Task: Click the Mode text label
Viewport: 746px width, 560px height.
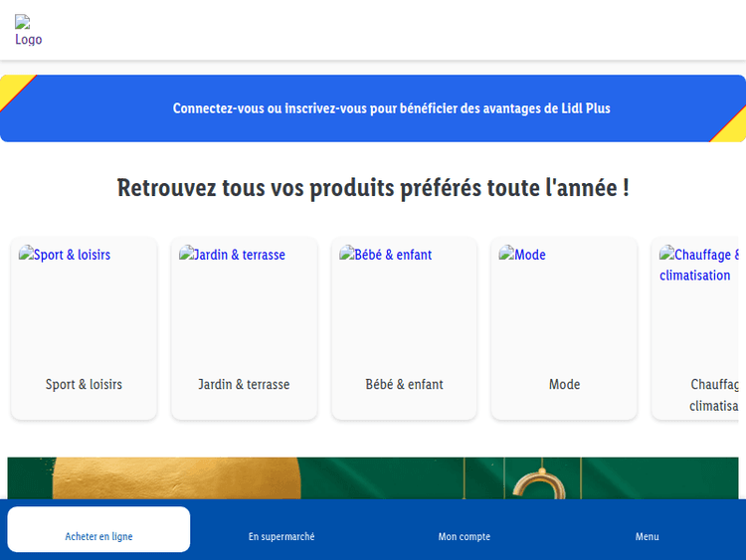Action: [564, 384]
